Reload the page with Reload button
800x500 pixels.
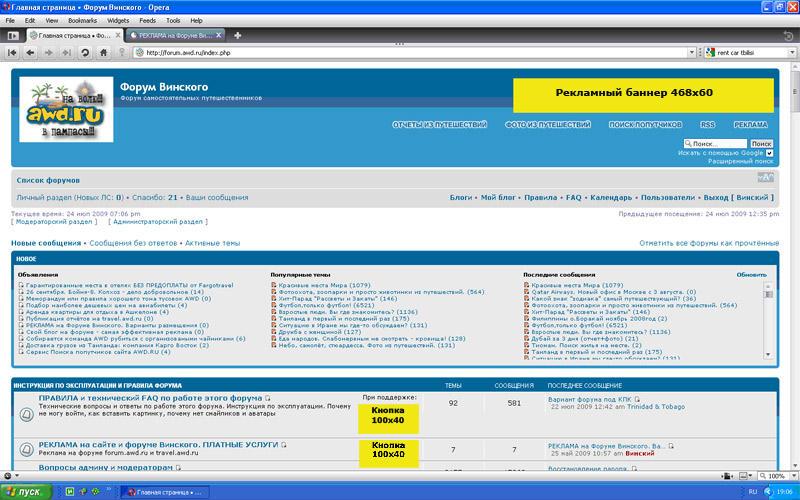(85, 53)
